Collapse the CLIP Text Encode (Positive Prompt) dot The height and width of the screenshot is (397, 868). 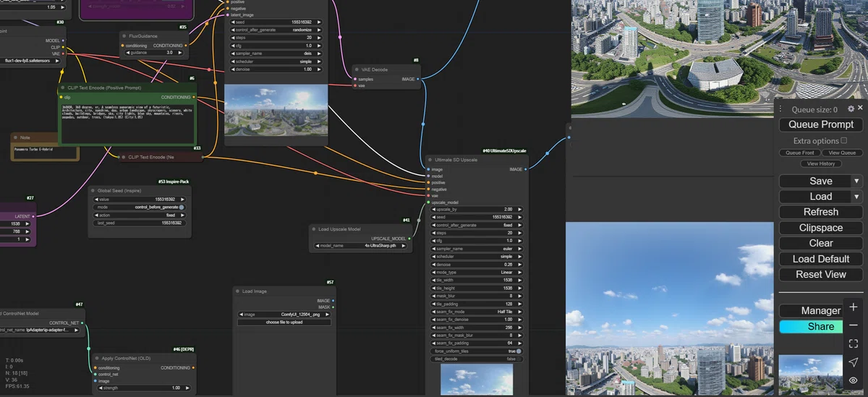[63, 87]
